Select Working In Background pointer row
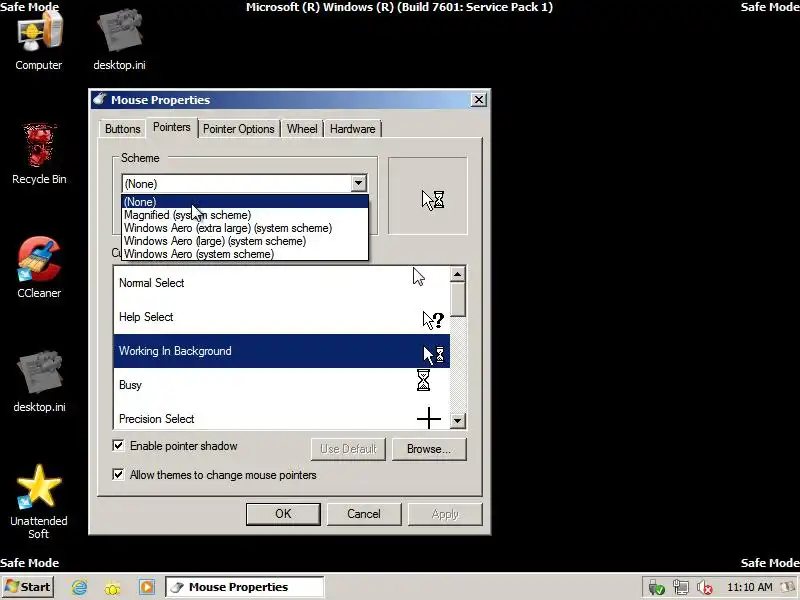 click(x=282, y=351)
